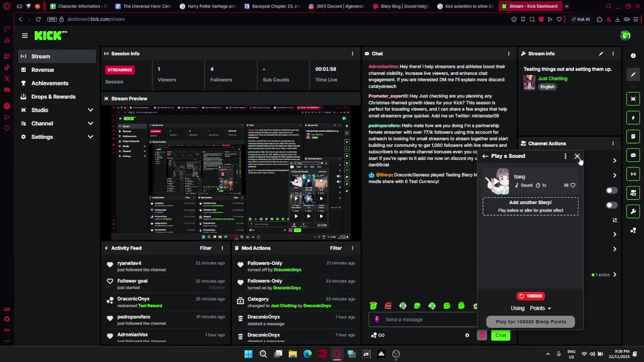This screenshot has height=362, width=644.
Task: Click Add another Blerp box
Action: (530, 206)
